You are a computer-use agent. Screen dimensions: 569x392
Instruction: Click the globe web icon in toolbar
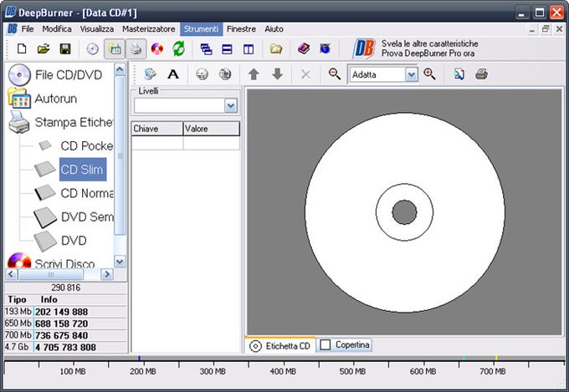tap(326, 48)
